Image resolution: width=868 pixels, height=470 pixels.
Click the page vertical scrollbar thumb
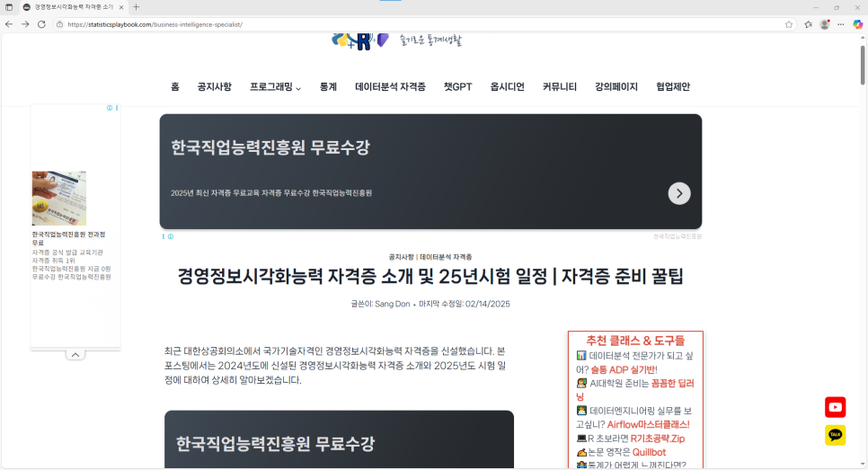863,65
